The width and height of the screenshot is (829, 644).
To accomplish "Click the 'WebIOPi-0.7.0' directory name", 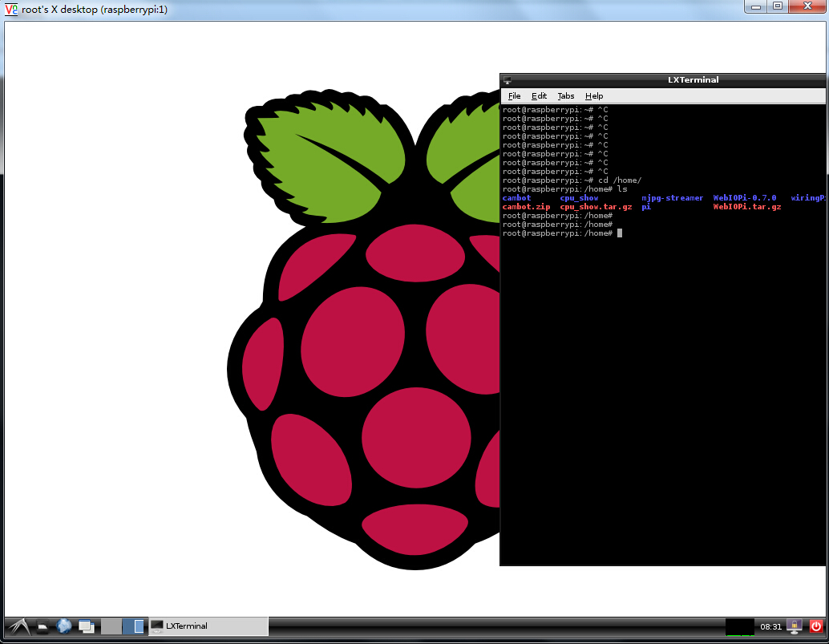I will pos(744,198).
